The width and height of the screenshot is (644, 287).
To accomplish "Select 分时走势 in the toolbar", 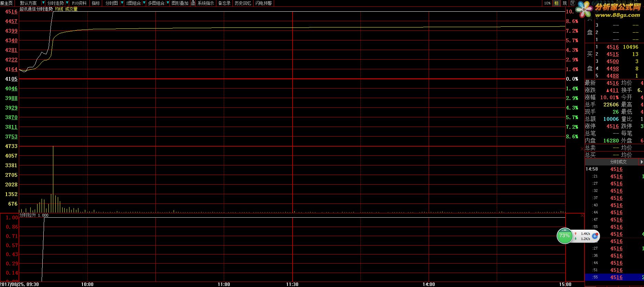I will (x=55, y=3).
